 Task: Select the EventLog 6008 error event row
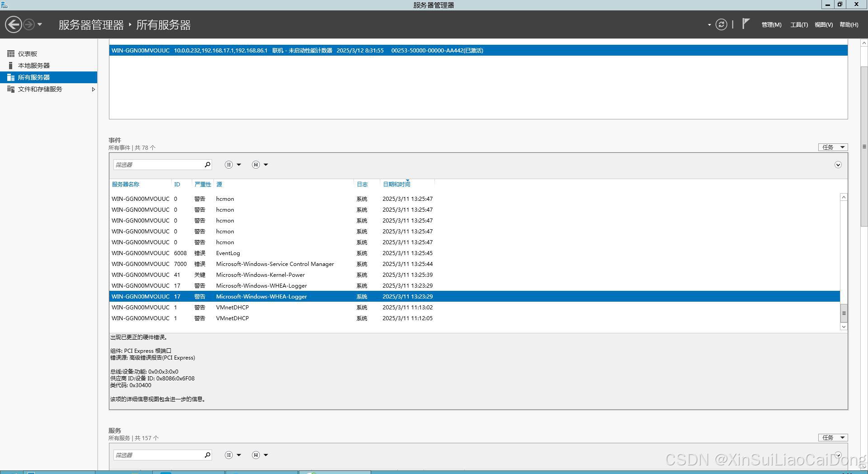(x=475, y=253)
